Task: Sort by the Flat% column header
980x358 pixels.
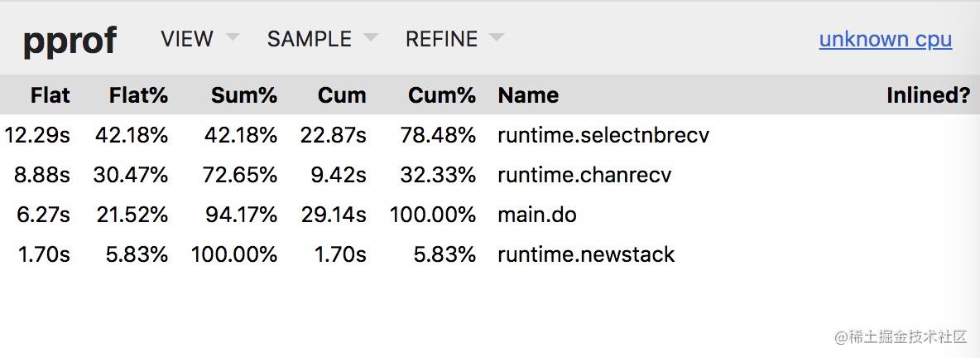Action: click(x=138, y=95)
